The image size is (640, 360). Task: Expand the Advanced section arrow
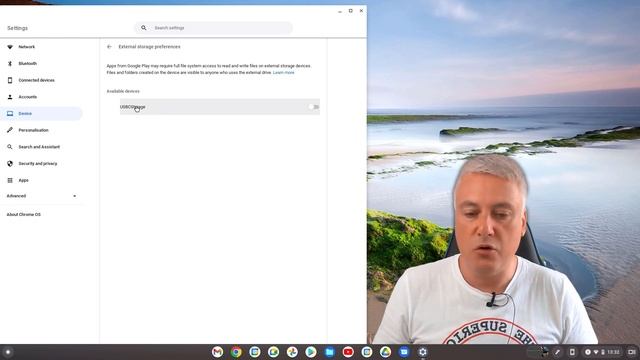tap(74, 196)
